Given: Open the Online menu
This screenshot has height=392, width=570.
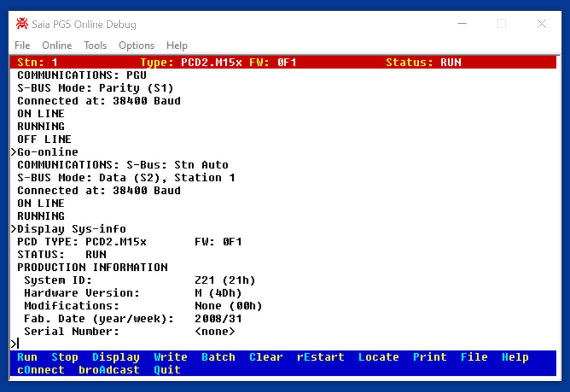Looking at the screenshot, I should coord(57,46).
